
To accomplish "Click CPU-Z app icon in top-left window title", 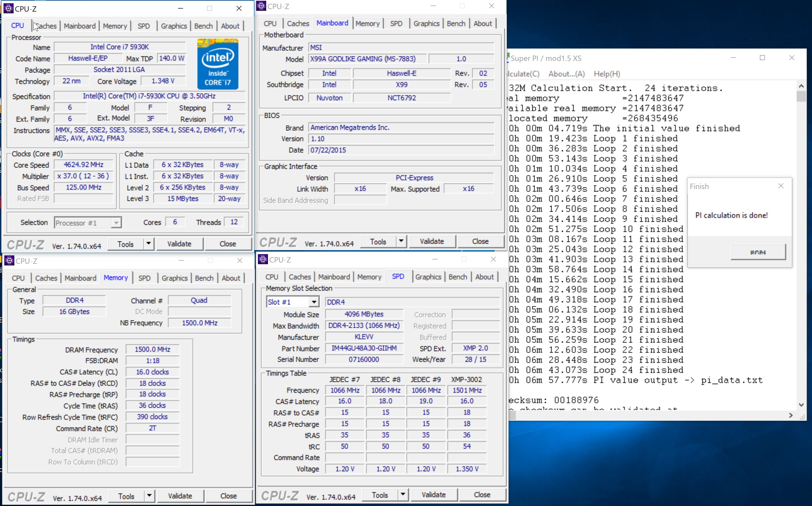I will (x=8, y=8).
